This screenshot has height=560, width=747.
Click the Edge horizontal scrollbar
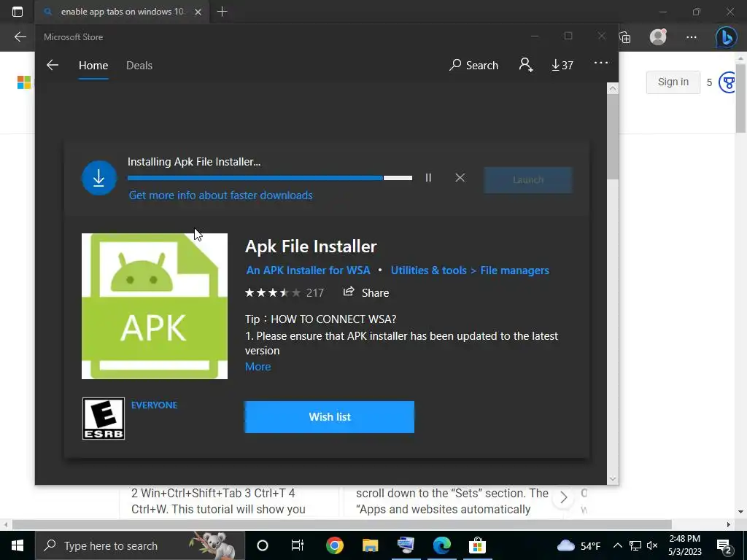341,524
